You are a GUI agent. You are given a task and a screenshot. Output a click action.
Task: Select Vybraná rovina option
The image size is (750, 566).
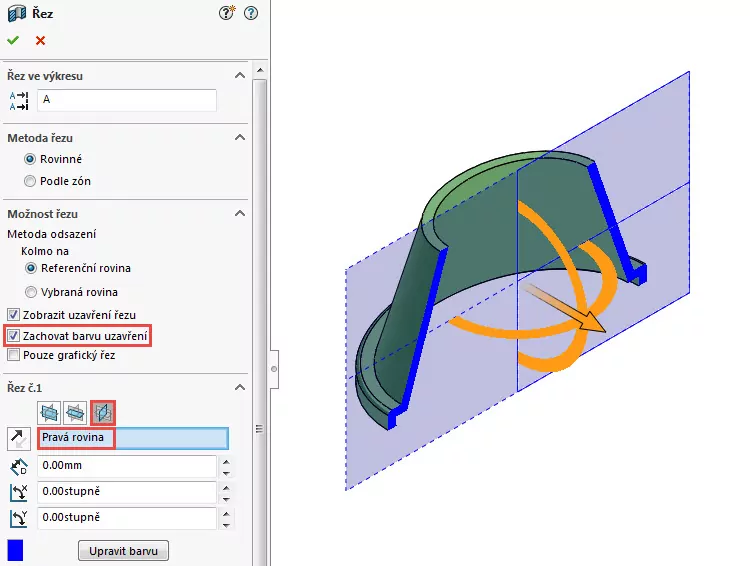tap(31, 292)
